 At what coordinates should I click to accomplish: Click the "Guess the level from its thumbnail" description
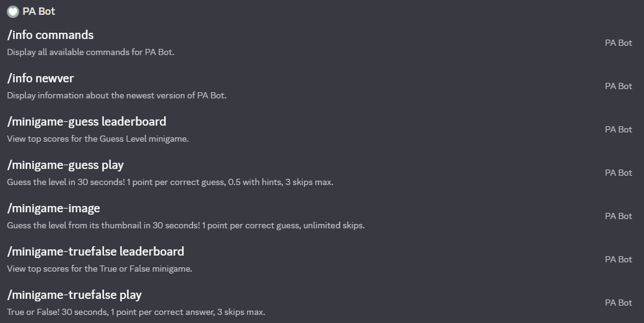pyautogui.click(x=186, y=226)
